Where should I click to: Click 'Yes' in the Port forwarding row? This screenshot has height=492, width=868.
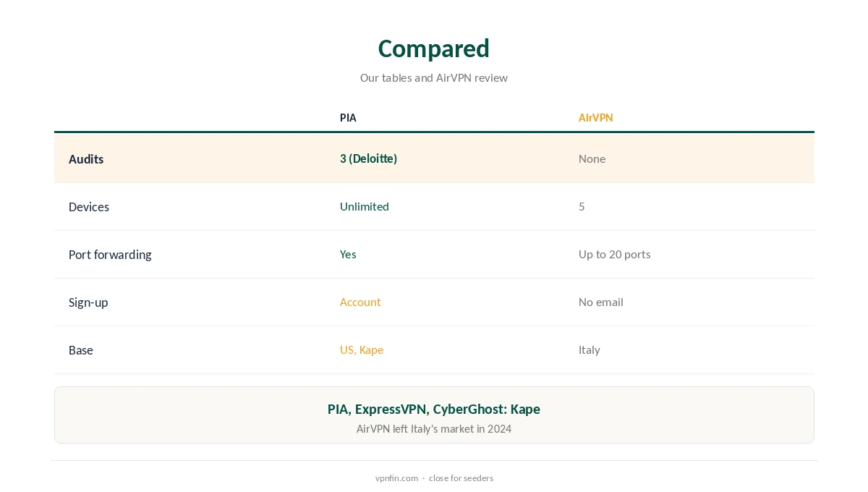point(348,254)
